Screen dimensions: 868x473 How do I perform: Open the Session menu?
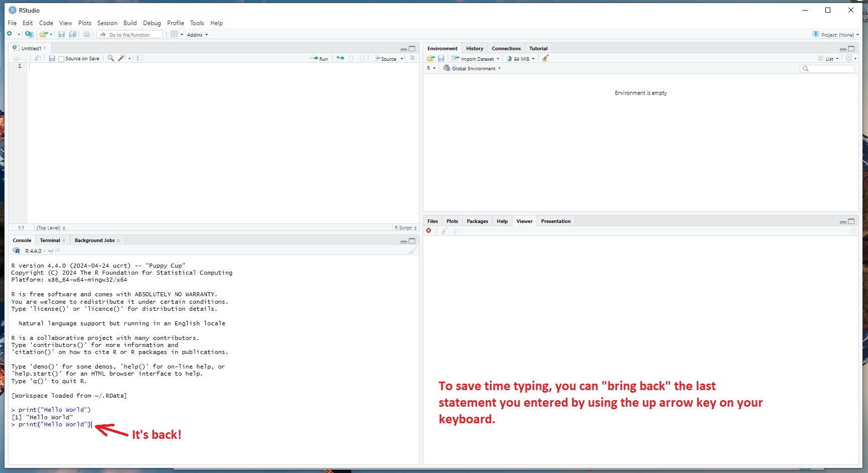pos(107,23)
